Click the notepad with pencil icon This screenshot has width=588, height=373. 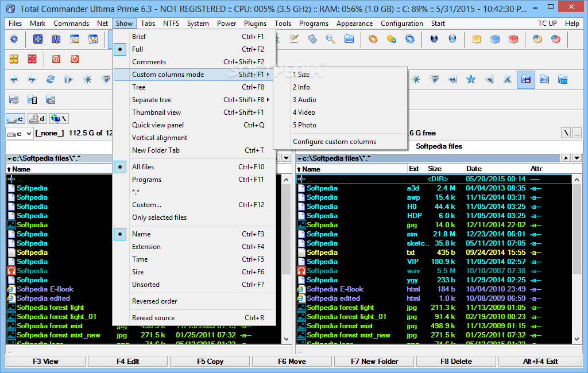pos(294,39)
